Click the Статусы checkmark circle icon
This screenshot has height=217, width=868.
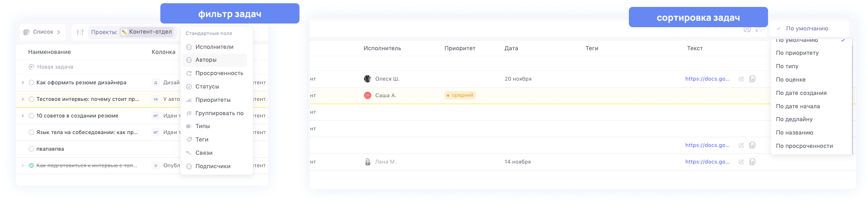click(189, 87)
